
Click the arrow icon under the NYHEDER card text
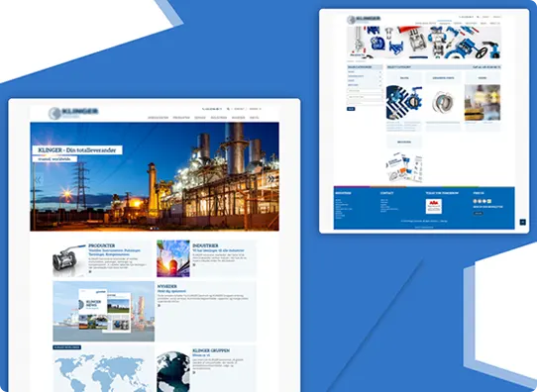(159, 305)
